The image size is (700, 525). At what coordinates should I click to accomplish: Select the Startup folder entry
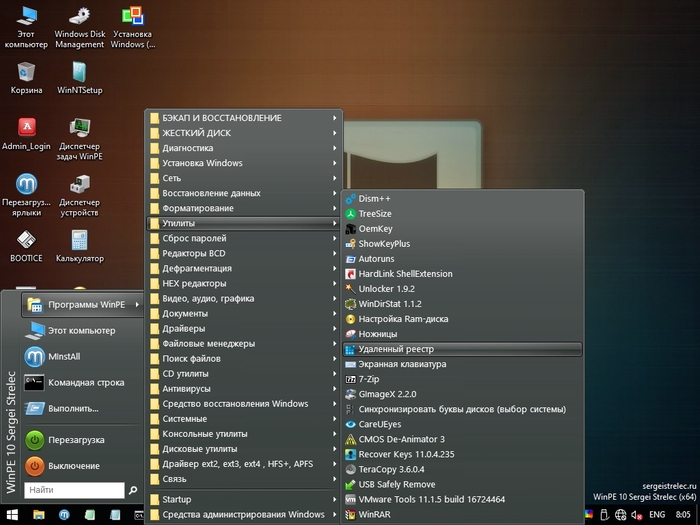(244, 500)
